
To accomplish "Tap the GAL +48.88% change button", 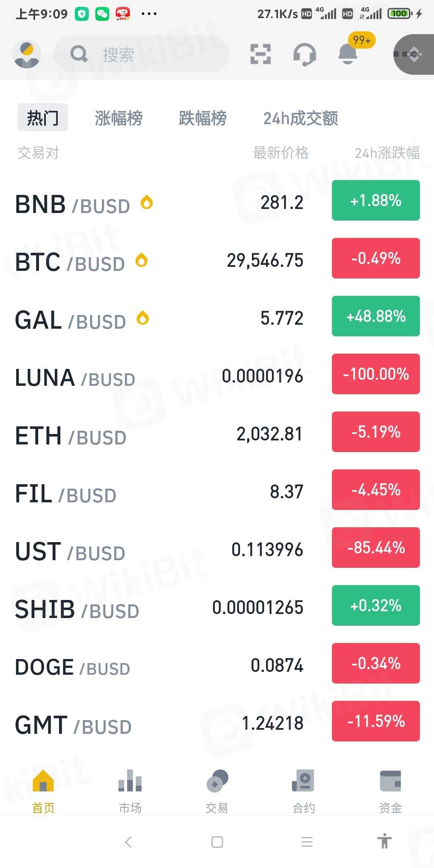I will [x=376, y=316].
